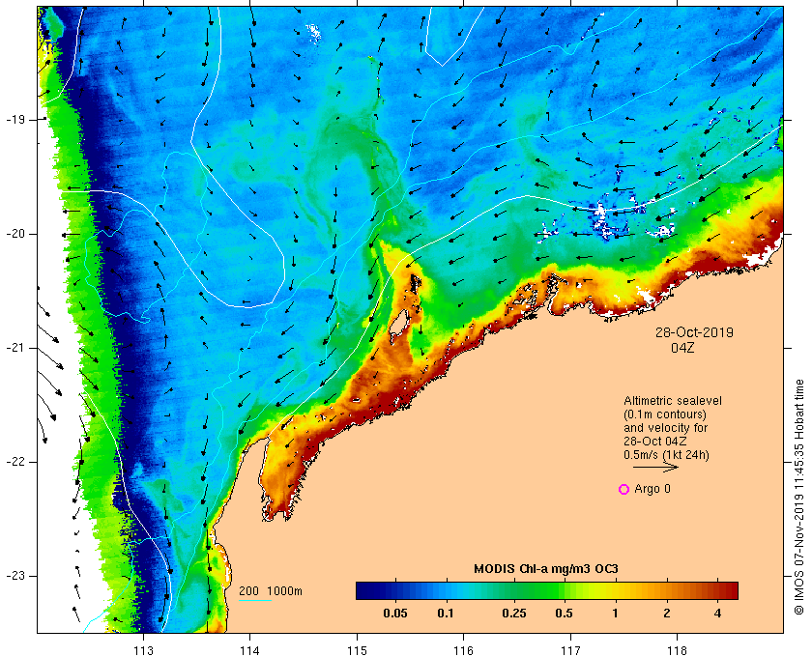Click the dark red end of colorbar

pos(733,590)
